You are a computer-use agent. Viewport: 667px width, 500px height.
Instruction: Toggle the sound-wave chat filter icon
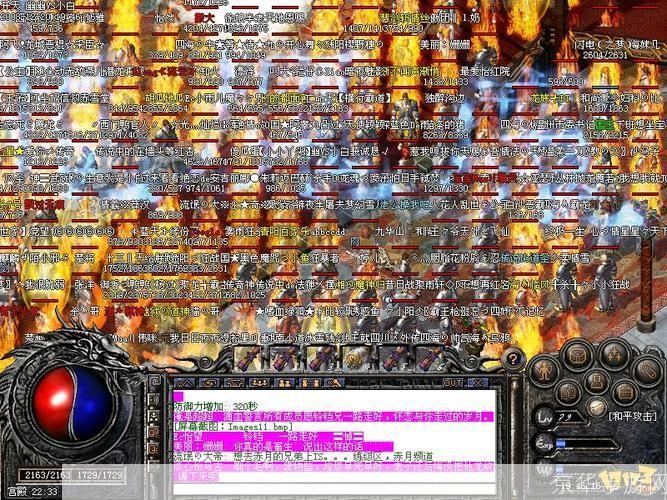(x=154, y=399)
